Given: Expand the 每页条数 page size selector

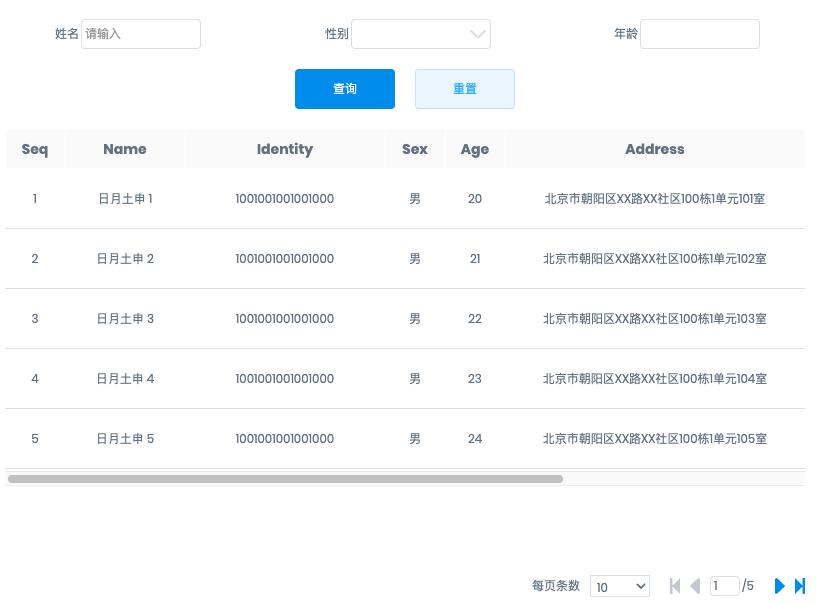Looking at the screenshot, I should (619, 586).
